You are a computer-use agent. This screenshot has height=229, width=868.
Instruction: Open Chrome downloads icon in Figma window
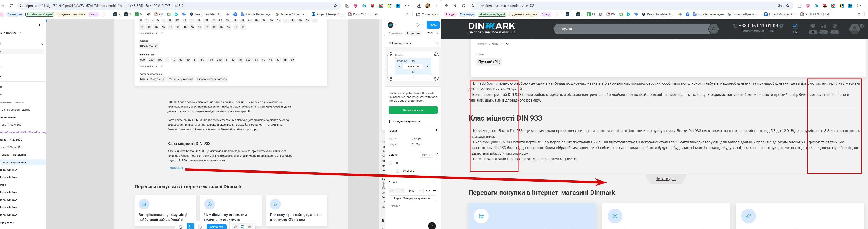[x=419, y=6]
